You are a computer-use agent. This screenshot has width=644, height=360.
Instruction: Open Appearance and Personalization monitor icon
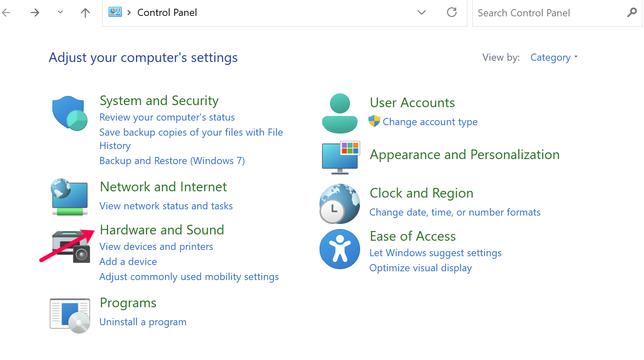point(340,157)
